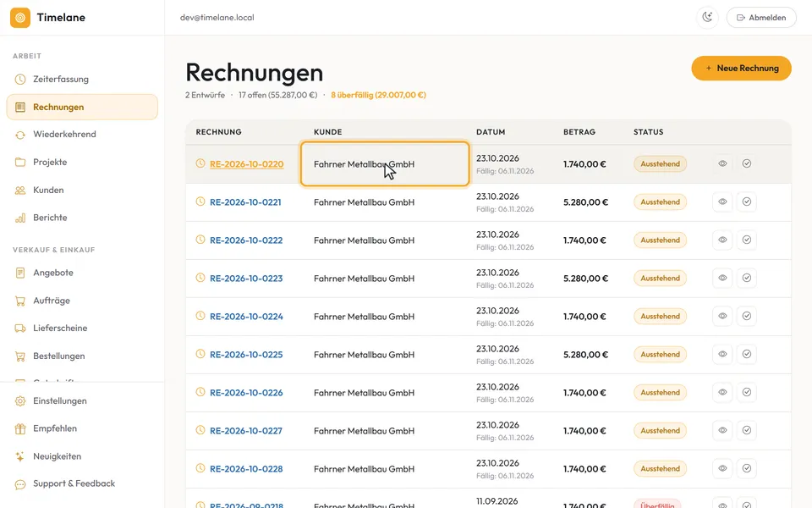Open Lieferscheine in the sidebar
The image size is (812, 508).
[x=82, y=329]
